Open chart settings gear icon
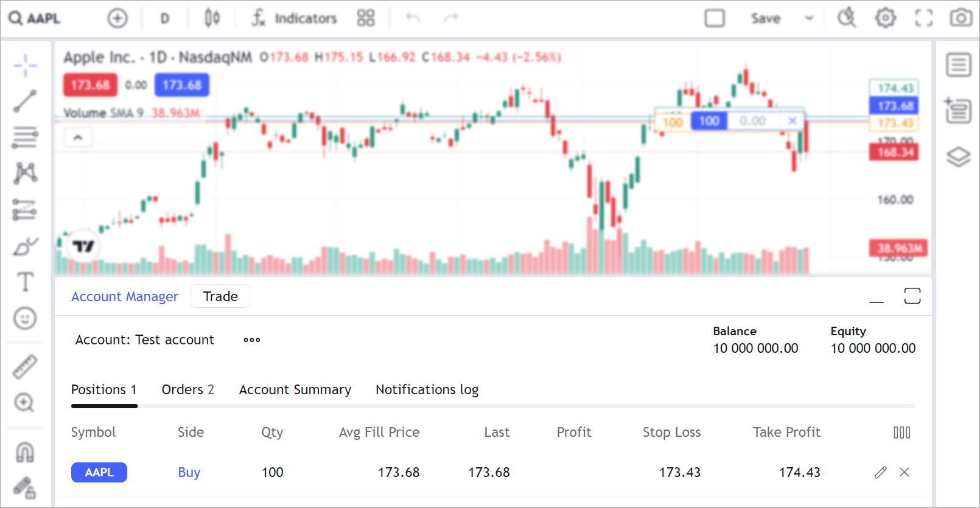 885,18
